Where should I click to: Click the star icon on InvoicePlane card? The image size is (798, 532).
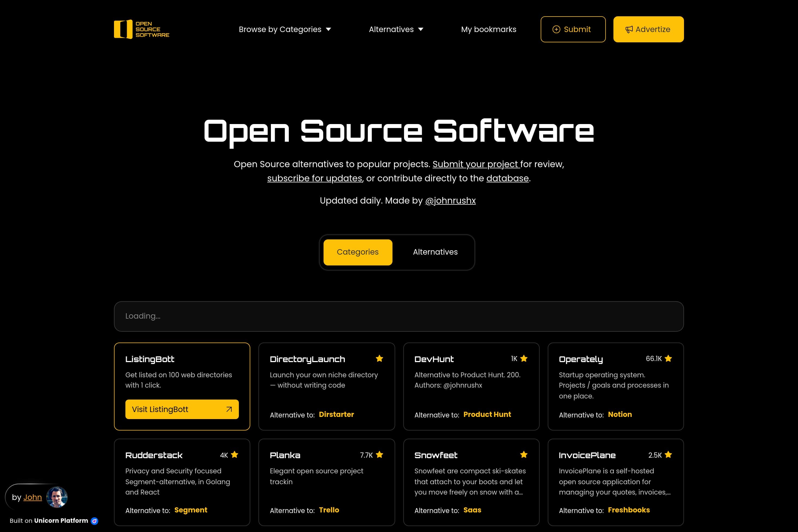668,455
